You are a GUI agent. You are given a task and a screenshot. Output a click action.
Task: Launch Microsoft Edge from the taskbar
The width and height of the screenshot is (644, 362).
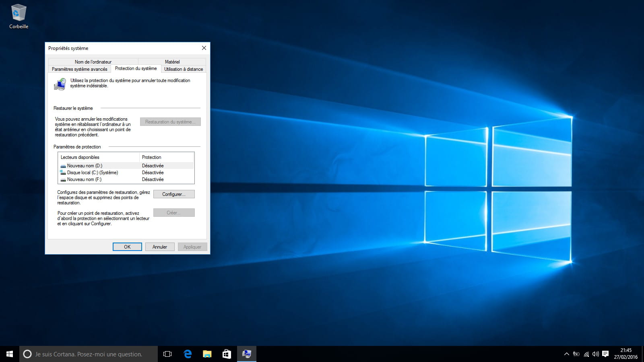[x=187, y=354]
